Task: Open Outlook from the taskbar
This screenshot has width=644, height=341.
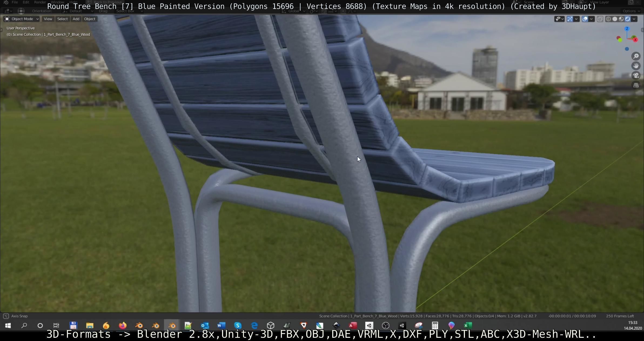Action: [205, 325]
